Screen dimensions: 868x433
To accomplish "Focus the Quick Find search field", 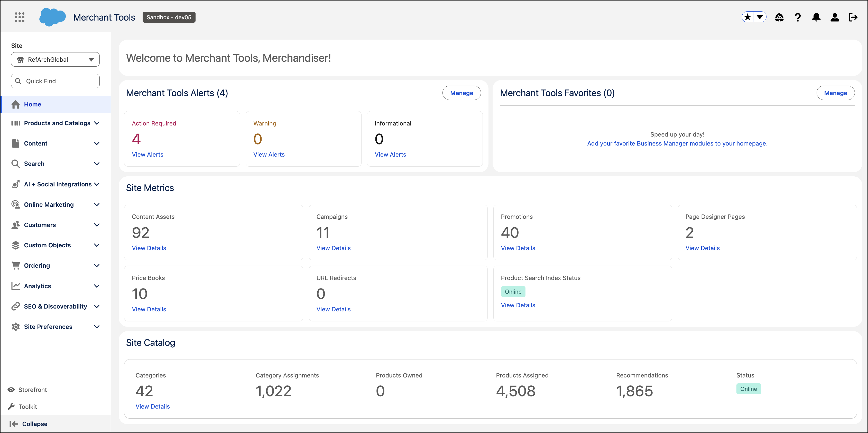I will click(x=55, y=81).
